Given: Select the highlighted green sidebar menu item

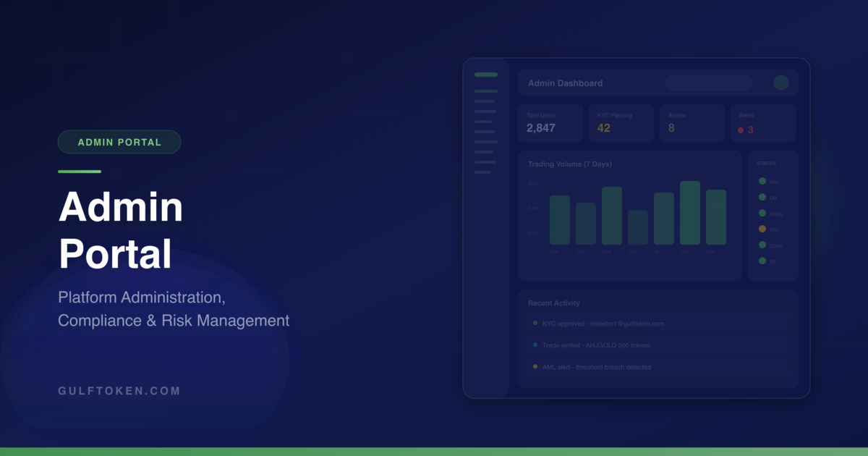Looking at the screenshot, I should tap(486, 91).
